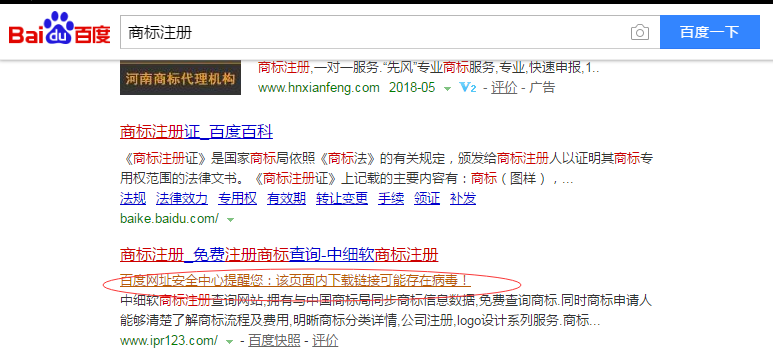Open the 专用权 sub-link
This screenshot has width=773, height=360.
[238, 198]
